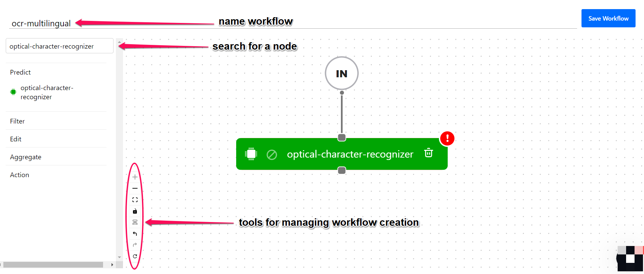Zoom out with the minus tool
This screenshot has height=274, width=644.
click(135, 188)
